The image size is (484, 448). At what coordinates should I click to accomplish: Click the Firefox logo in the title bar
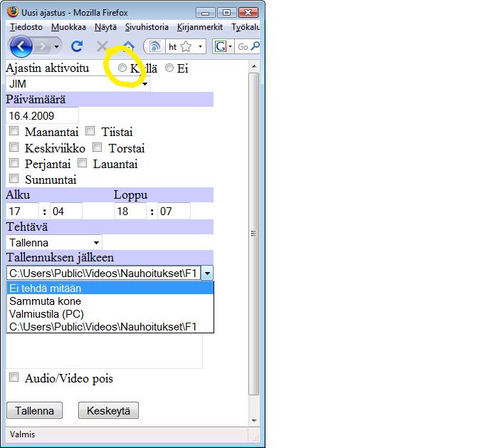pyautogui.click(x=13, y=11)
